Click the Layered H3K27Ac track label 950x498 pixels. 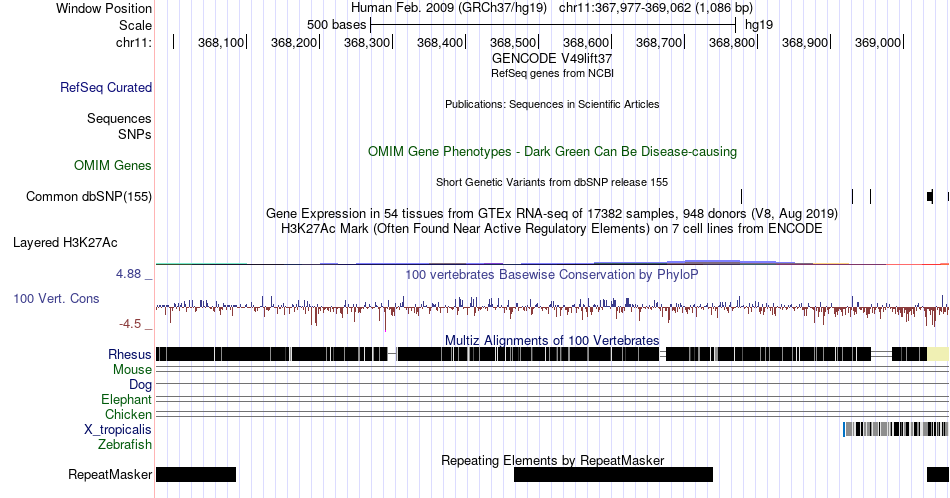coord(65,242)
